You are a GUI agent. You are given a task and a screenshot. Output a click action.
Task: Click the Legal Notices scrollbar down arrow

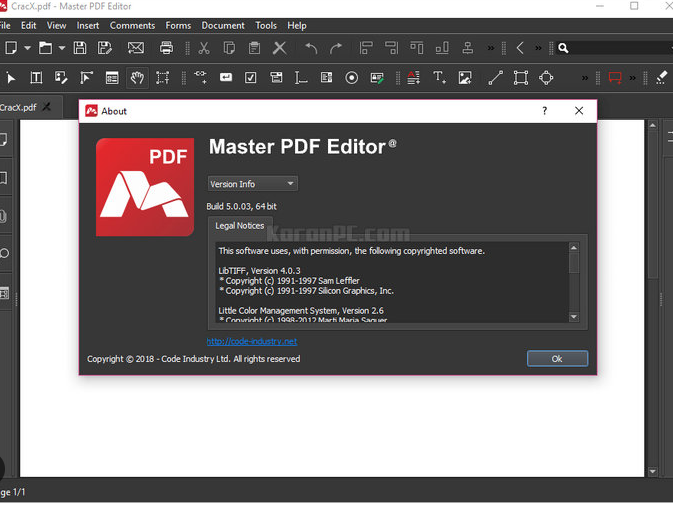(x=573, y=317)
